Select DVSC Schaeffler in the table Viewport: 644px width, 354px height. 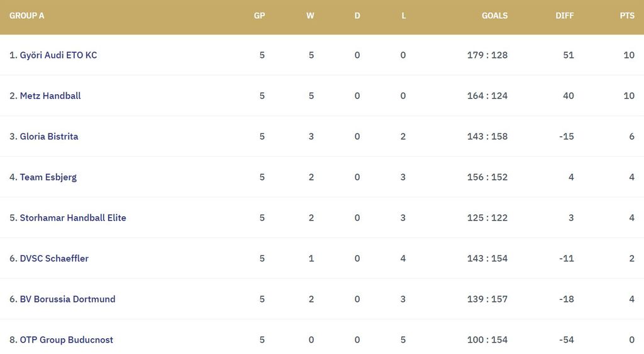54,258
